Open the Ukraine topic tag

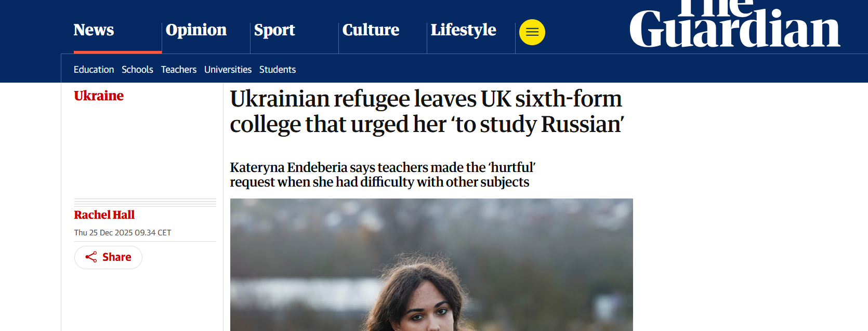click(x=99, y=96)
